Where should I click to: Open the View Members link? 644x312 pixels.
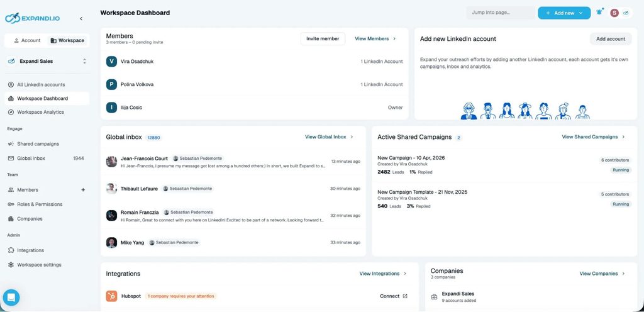coord(375,38)
